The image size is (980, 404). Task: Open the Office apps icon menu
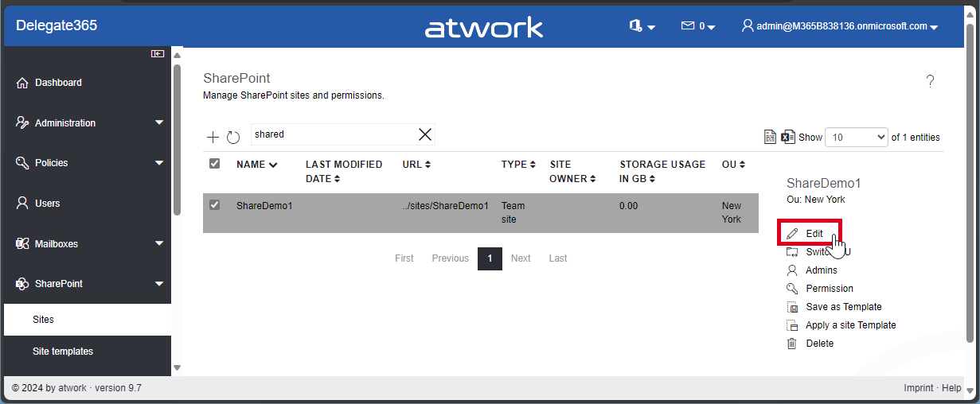tap(635, 26)
